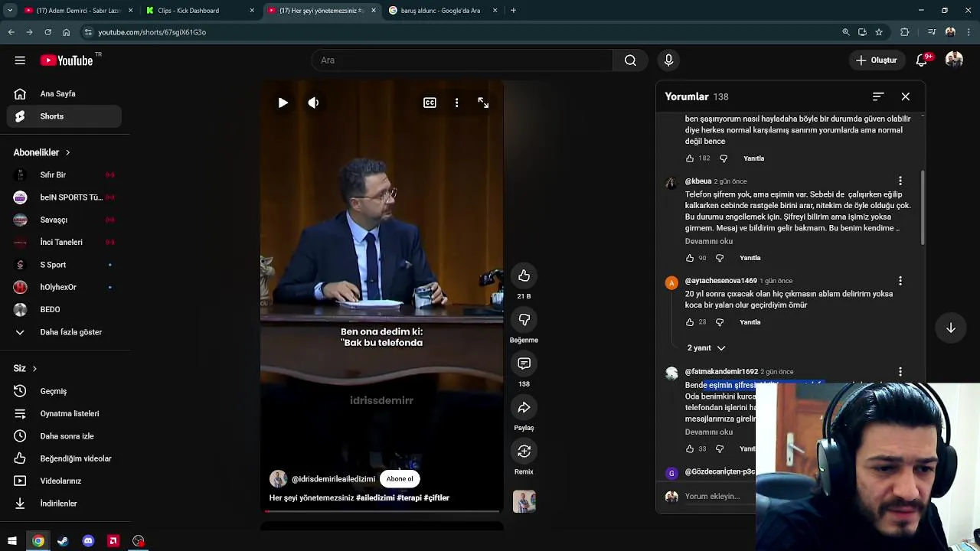
Task: Open the YouTube hamburger guide menu
Action: click(20, 60)
